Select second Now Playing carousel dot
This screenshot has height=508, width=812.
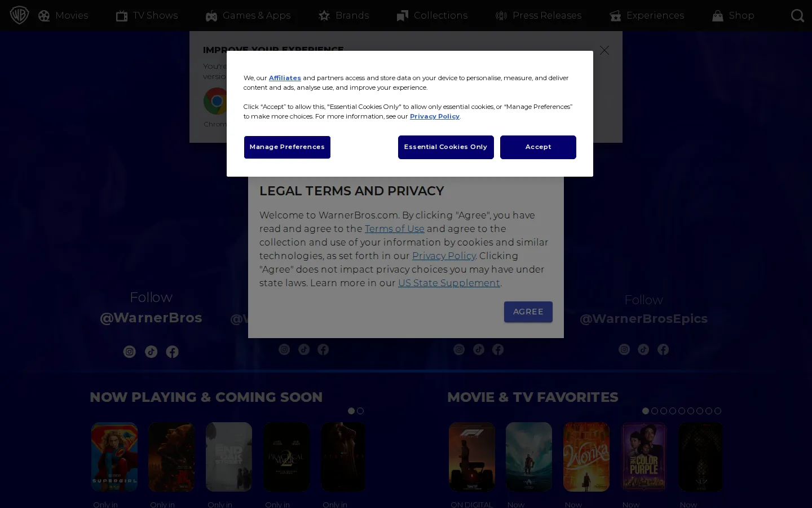click(x=360, y=411)
